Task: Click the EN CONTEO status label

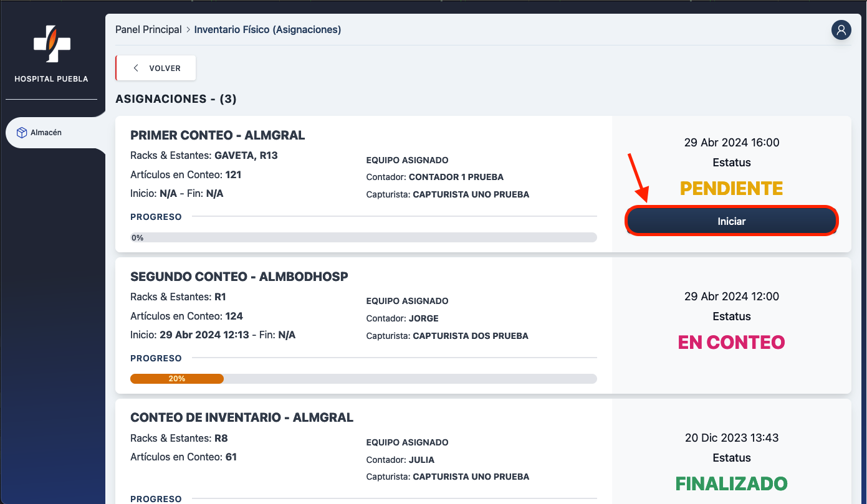Action: [731, 342]
